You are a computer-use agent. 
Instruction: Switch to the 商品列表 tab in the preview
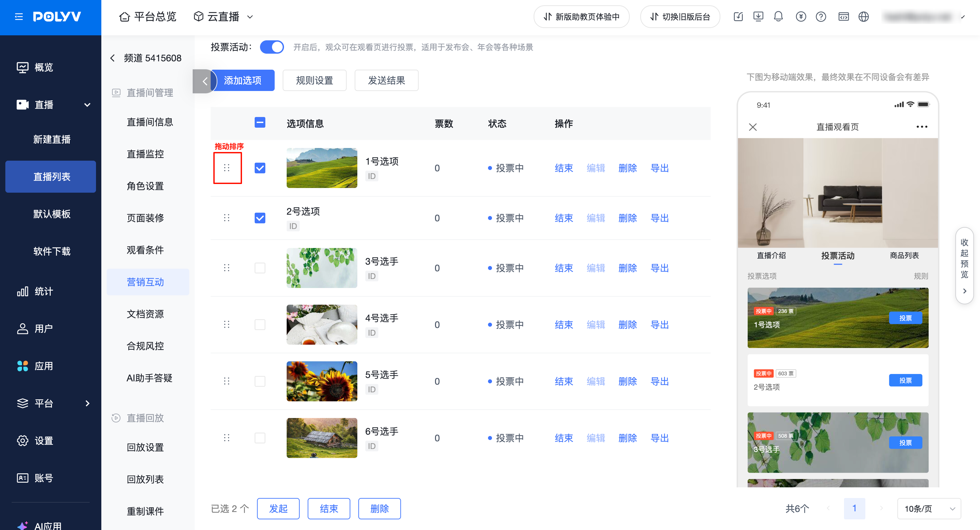[x=904, y=255]
